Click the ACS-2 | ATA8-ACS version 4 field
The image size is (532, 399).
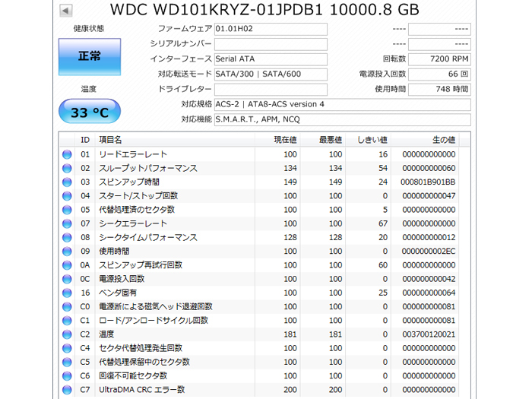click(x=343, y=105)
